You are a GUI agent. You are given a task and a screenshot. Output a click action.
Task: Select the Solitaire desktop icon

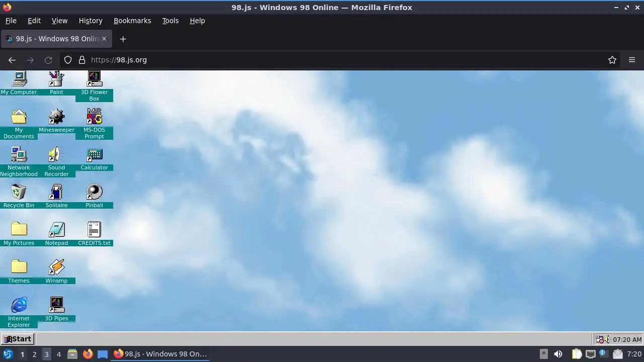tap(56, 196)
